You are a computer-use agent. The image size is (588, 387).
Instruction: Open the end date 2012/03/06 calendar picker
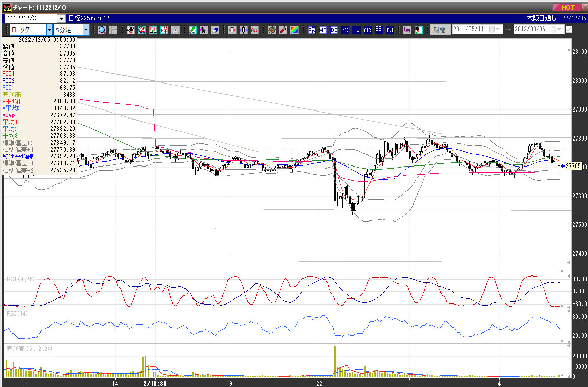(556, 29)
